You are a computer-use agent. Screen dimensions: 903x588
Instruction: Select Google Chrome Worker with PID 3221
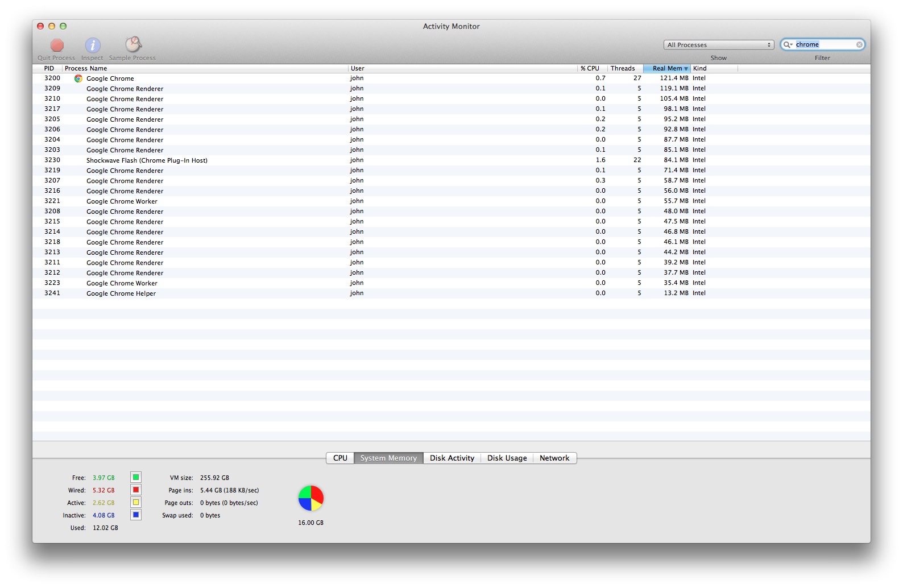coord(451,201)
